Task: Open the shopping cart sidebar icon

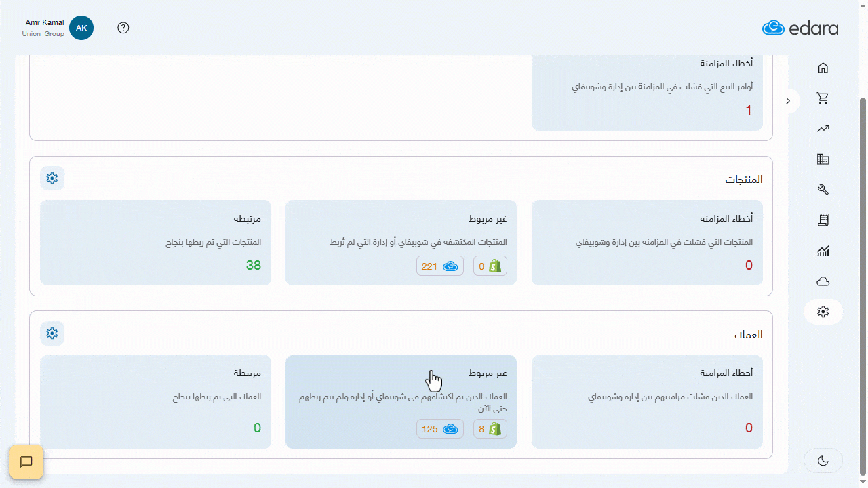Action: [x=823, y=98]
